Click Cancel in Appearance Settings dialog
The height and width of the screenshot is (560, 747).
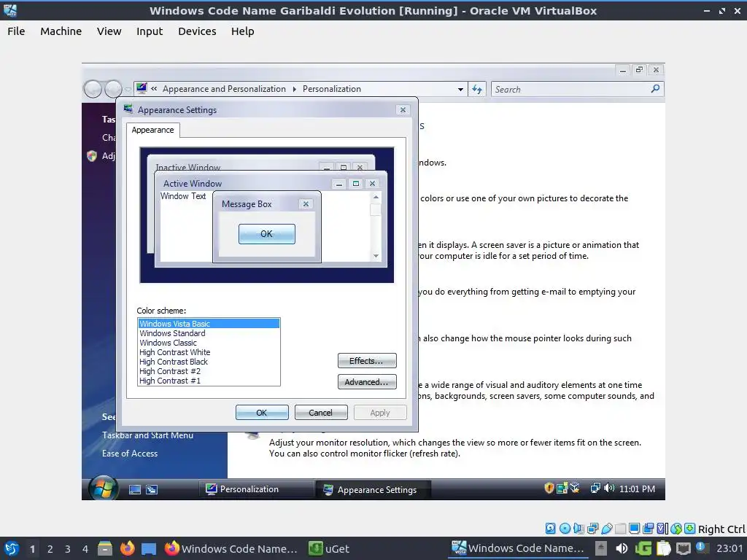pyautogui.click(x=321, y=413)
